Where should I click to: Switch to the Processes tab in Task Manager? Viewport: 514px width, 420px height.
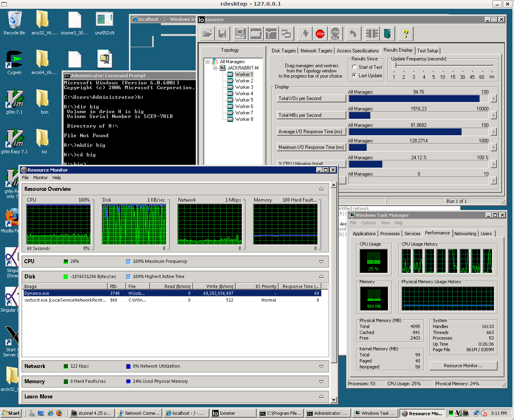pos(390,234)
